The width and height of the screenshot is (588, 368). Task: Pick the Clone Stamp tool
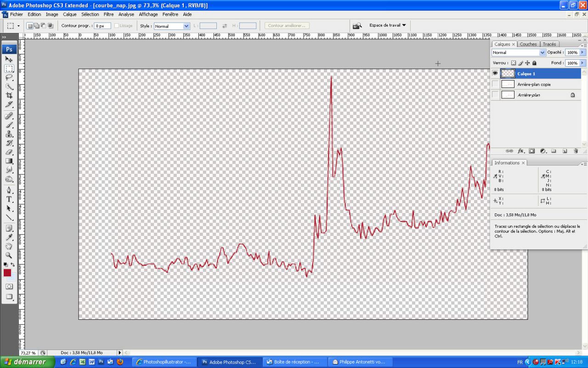(x=9, y=134)
